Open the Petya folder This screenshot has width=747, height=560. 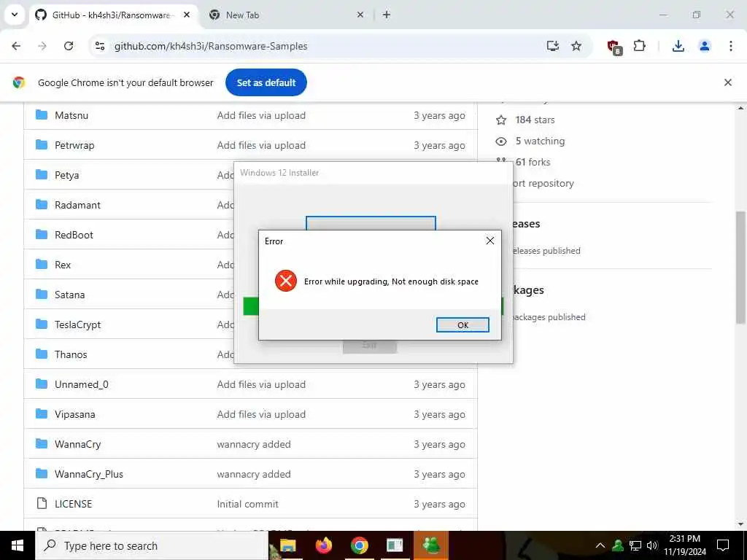(x=66, y=175)
